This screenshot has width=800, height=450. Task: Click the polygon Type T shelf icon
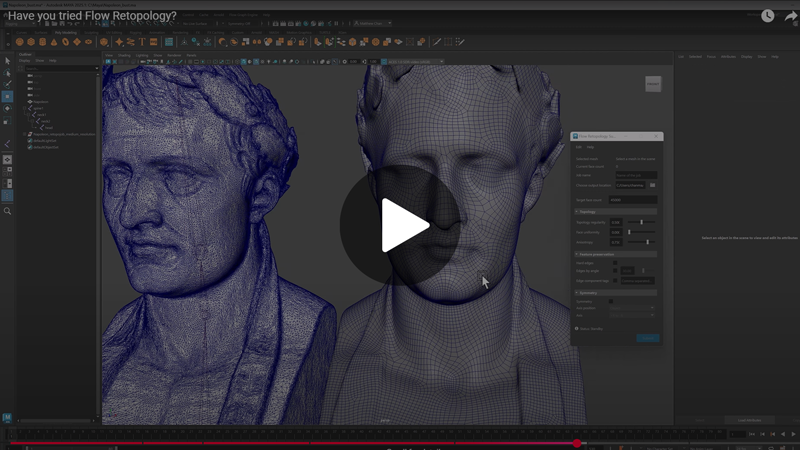(142, 42)
